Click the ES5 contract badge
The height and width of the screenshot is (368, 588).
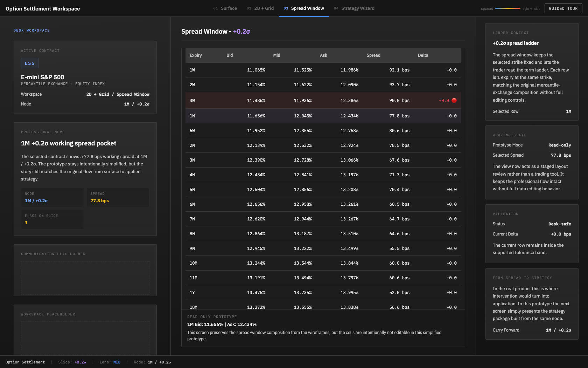point(30,63)
